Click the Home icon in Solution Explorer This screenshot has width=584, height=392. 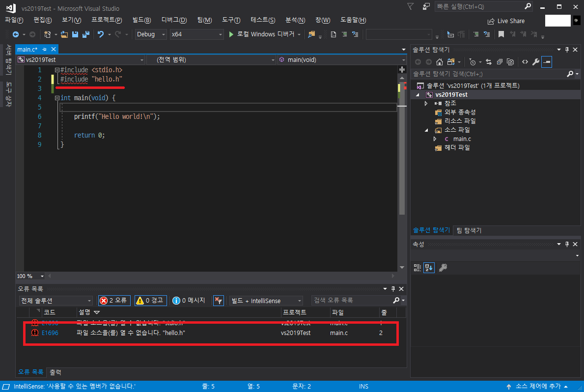[x=440, y=61]
